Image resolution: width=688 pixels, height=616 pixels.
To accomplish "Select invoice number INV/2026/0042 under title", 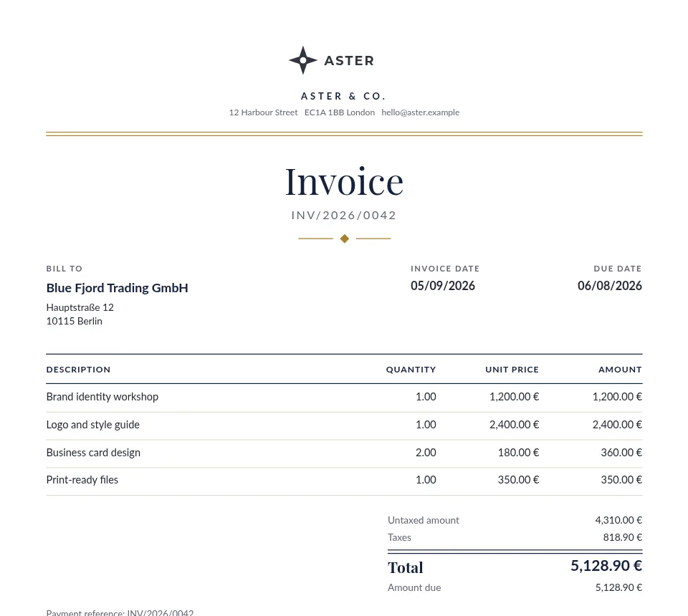I will click(x=344, y=216).
